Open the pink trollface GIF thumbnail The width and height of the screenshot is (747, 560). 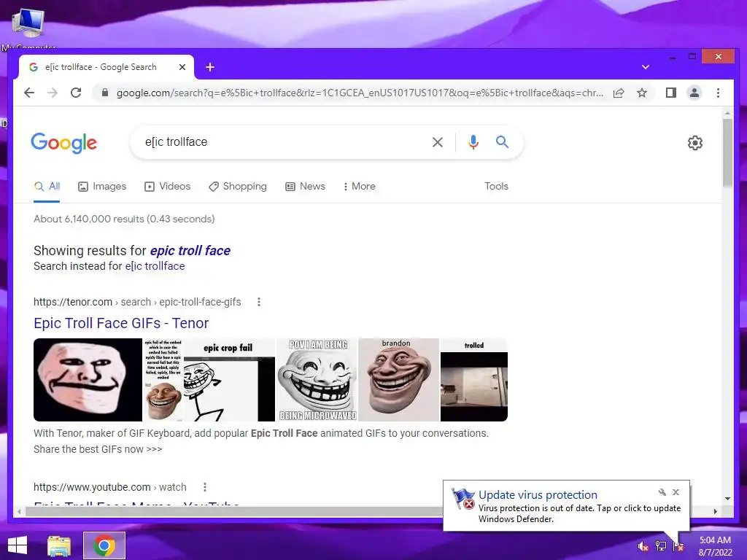click(88, 380)
